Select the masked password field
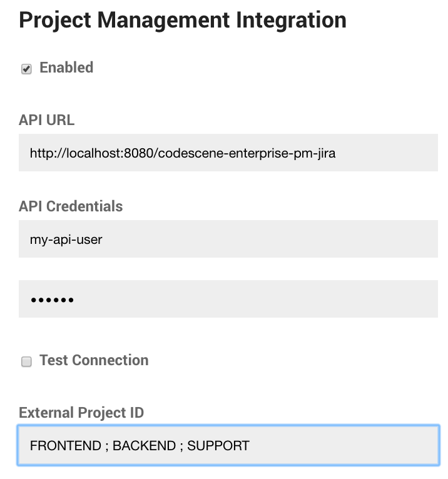The image size is (448, 479). coord(228,299)
